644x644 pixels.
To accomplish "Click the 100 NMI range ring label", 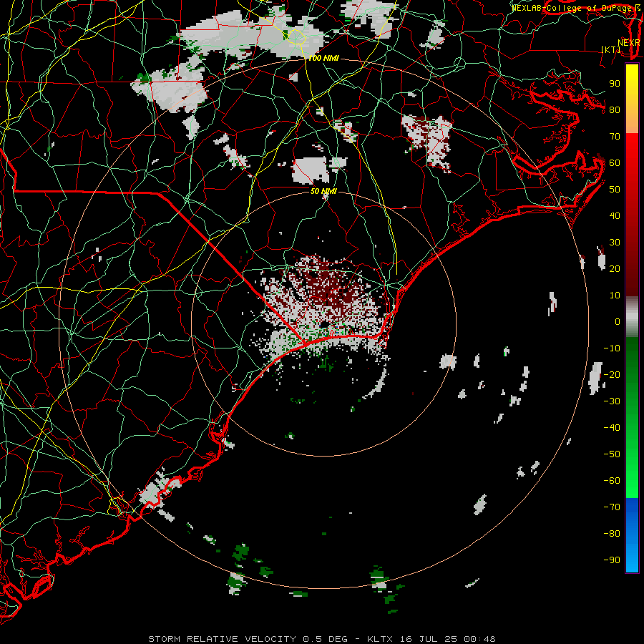I will pyautogui.click(x=323, y=59).
